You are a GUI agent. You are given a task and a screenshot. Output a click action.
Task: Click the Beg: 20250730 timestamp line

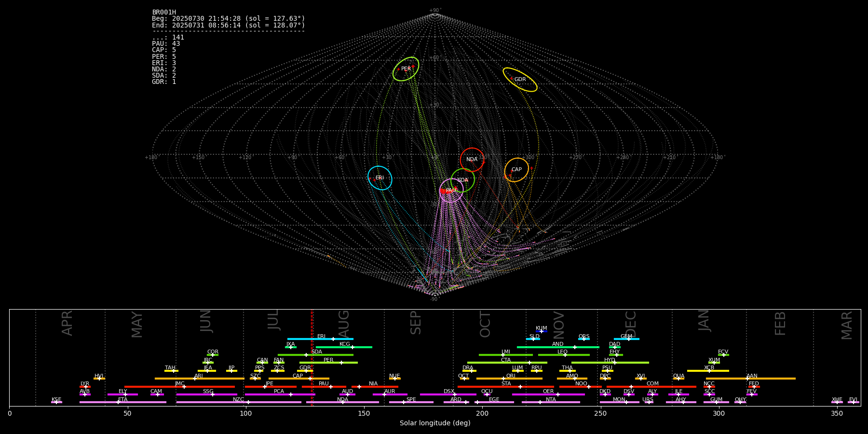pyautogui.click(x=229, y=18)
